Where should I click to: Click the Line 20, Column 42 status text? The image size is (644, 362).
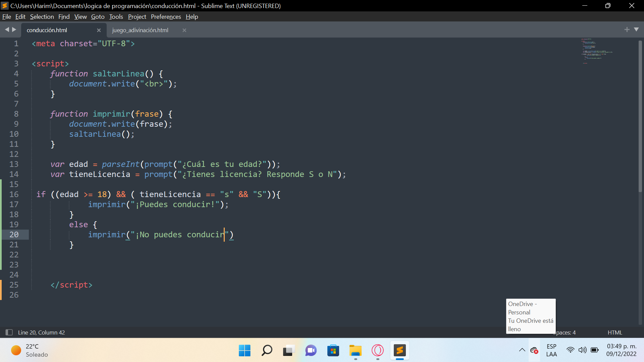(x=42, y=333)
